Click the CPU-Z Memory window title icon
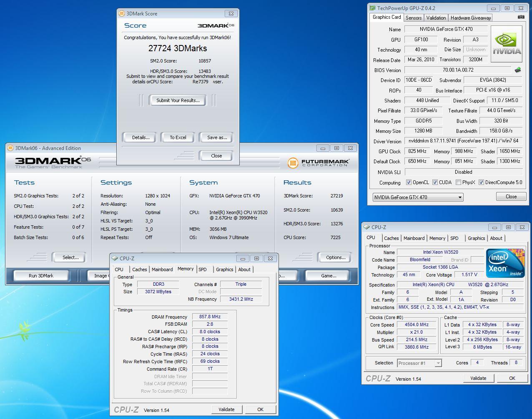The image size is (532, 419). [115, 259]
